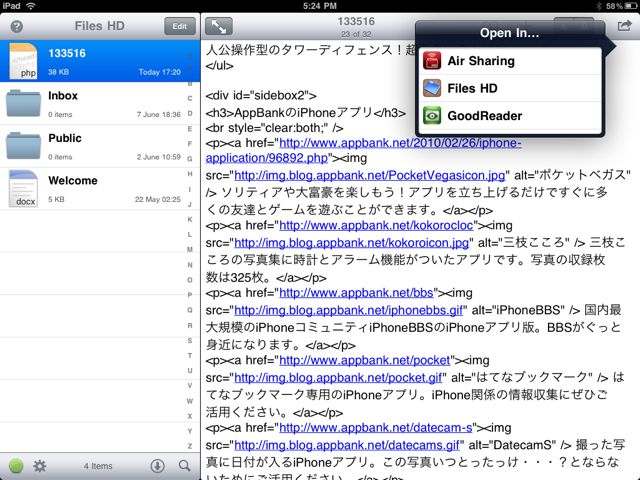Choose GoodReader in Open In menu
Screen dimensions: 640x480
click(x=510, y=116)
